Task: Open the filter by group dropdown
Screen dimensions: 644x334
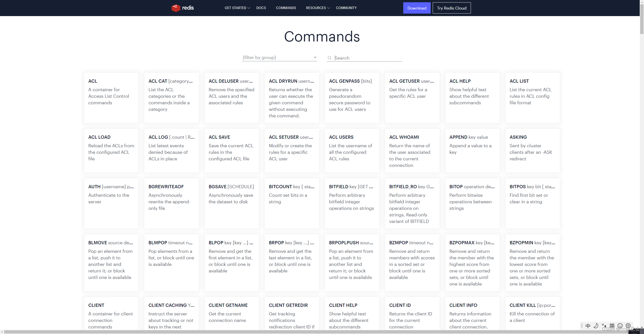Action: click(279, 58)
